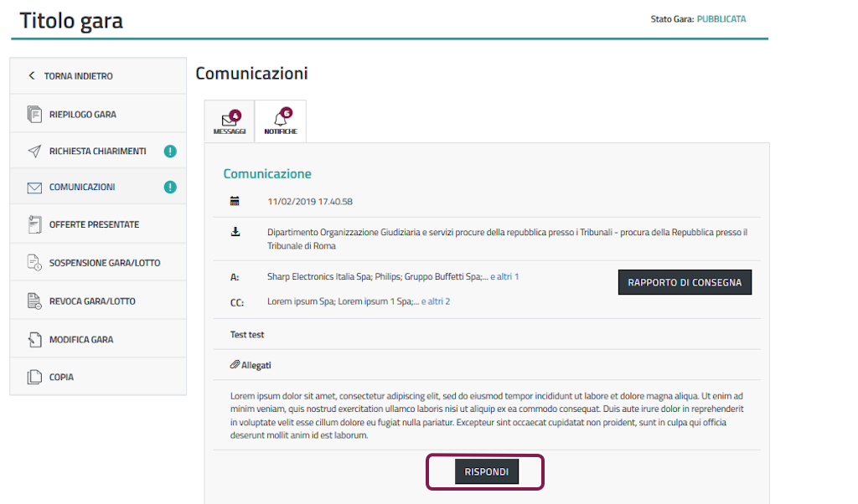
Task: Click the Copia pages icon
Action: coord(34,377)
